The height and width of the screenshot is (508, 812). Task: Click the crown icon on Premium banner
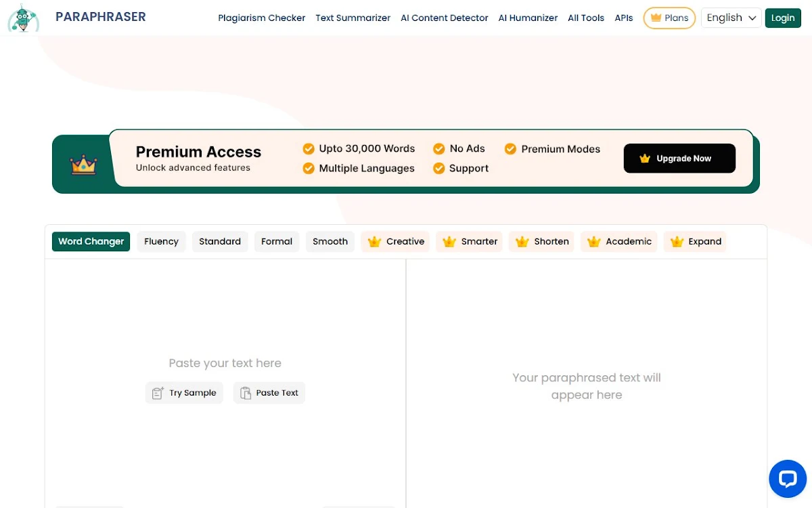(x=84, y=164)
